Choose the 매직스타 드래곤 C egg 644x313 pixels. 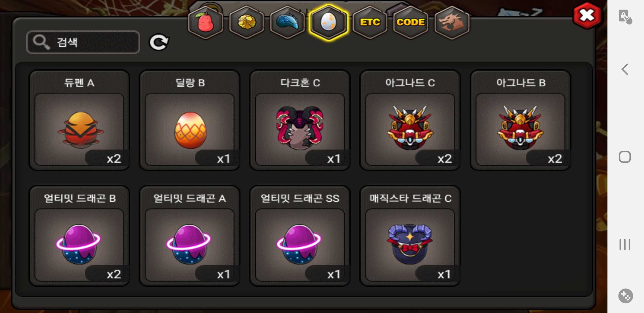click(x=410, y=236)
